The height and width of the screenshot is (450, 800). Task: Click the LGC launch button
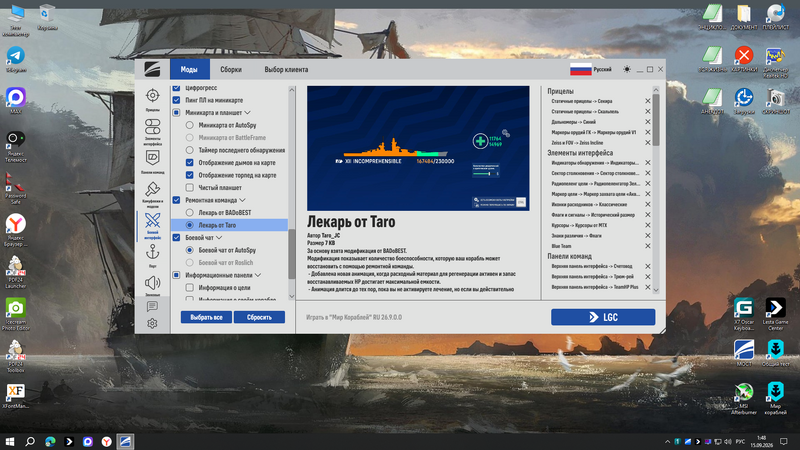(603, 317)
